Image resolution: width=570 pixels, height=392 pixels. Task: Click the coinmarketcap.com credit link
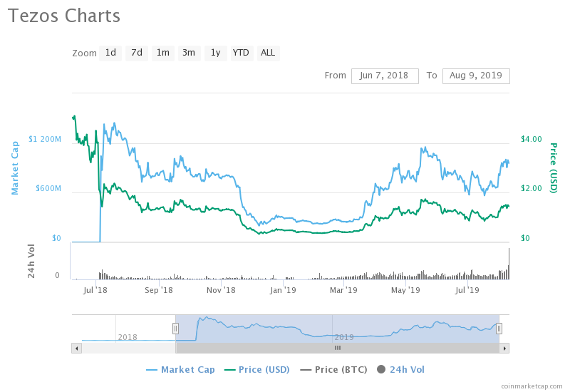tap(532, 386)
